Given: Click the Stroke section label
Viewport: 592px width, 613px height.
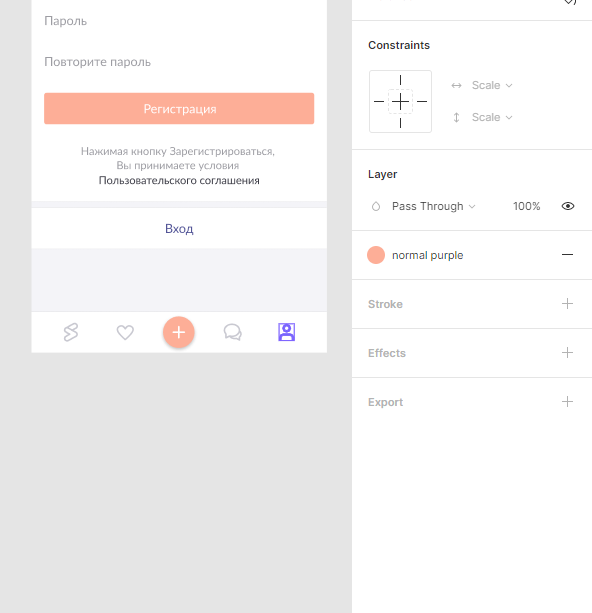Looking at the screenshot, I should [x=385, y=304].
